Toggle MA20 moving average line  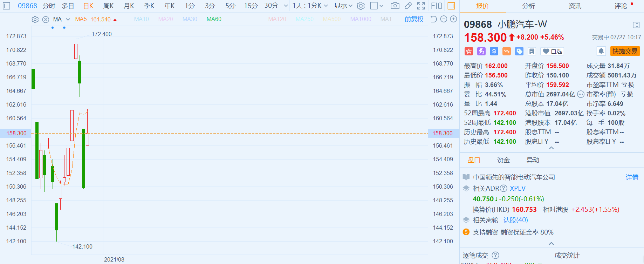(x=166, y=19)
